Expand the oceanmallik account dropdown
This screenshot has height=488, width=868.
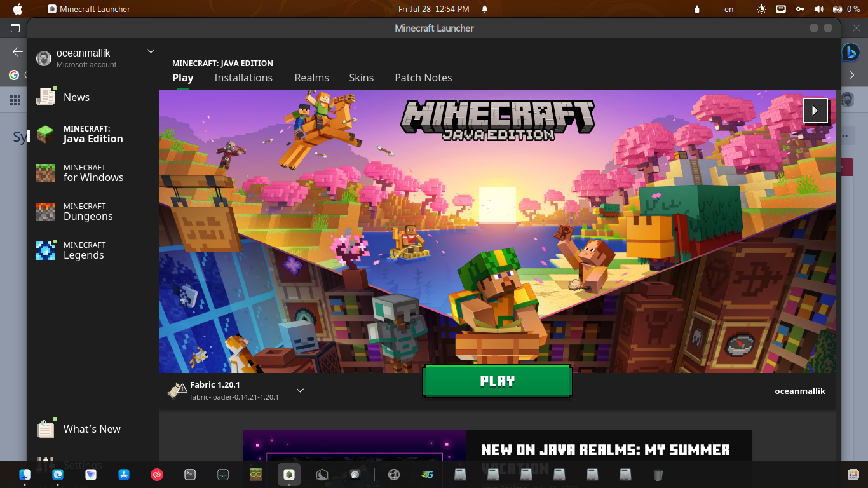click(151, 51)
